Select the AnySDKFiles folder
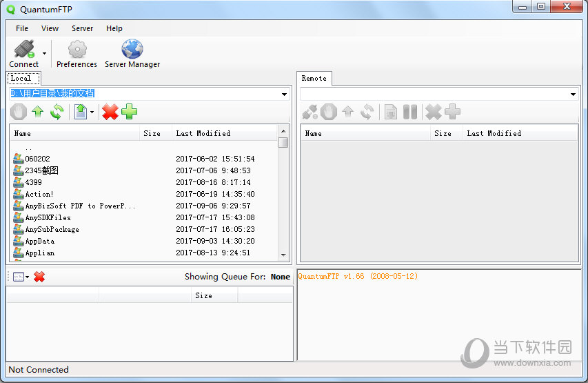Screen dimensions: 588x383 pyautogui.click(x=48, y=217)
